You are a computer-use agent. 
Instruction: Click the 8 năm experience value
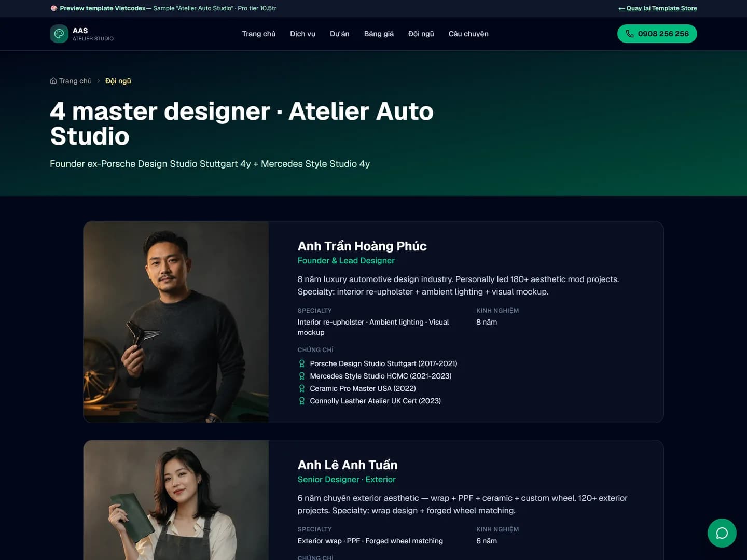tap(487, 322)
